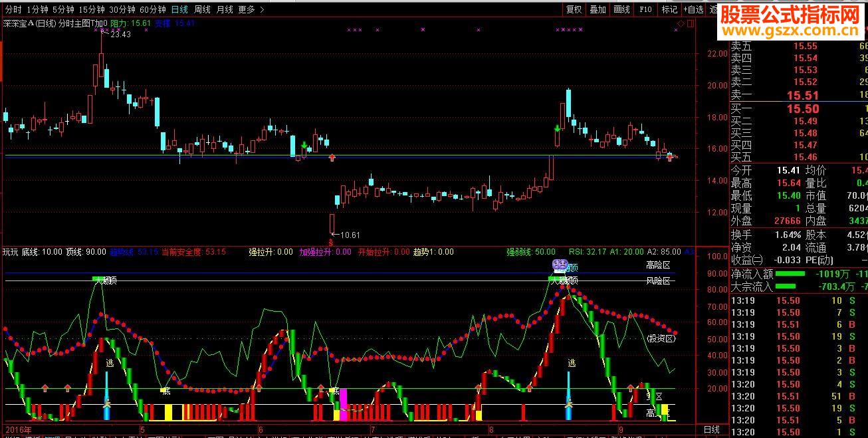Click the 叠加 overlay button
The image size is (868, 438).
[597, 9]
